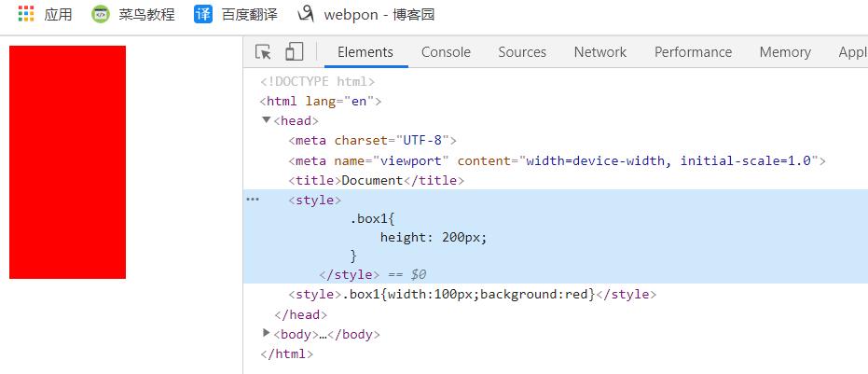868x374 pixels.
Task: Open the Network tab
Action: [x=600, y=52]
